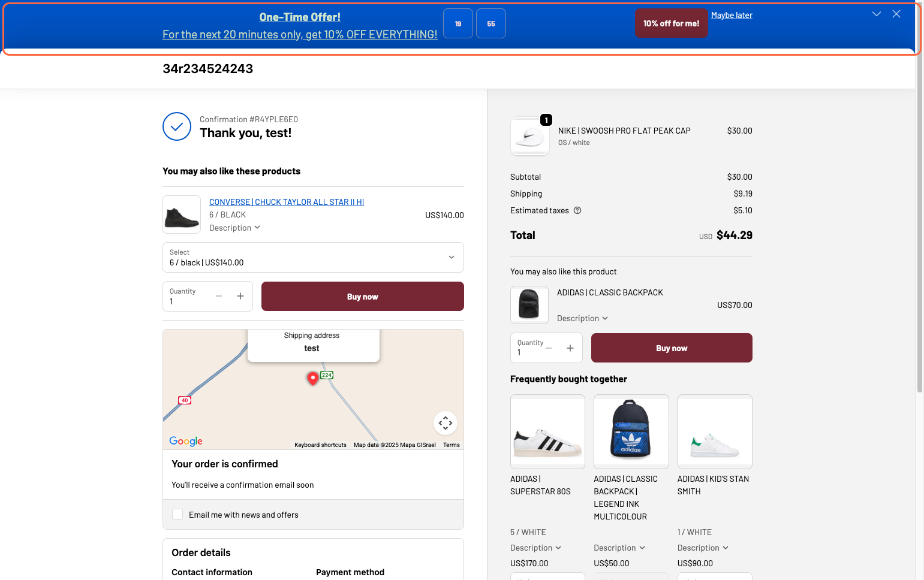The image size is (924, 580).
Task: Click the 'ADIDAS | KID'S STAN SMITH' product name
Action: tap(713, 485)
